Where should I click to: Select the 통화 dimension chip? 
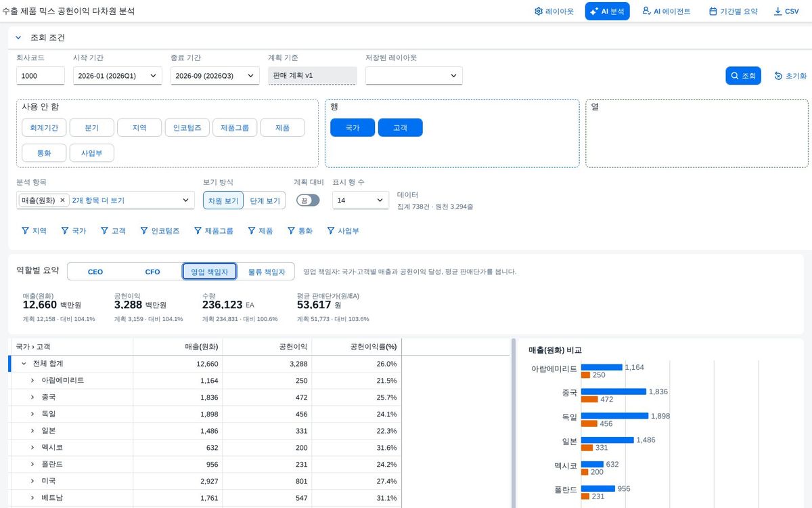(x=44, y=153)
